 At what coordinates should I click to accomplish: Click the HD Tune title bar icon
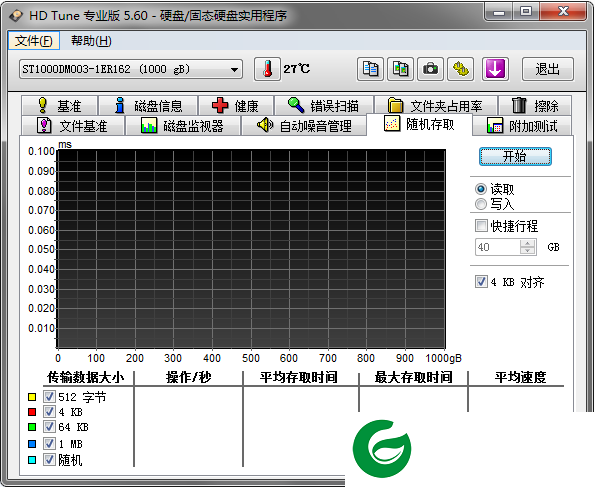[16, 16]
